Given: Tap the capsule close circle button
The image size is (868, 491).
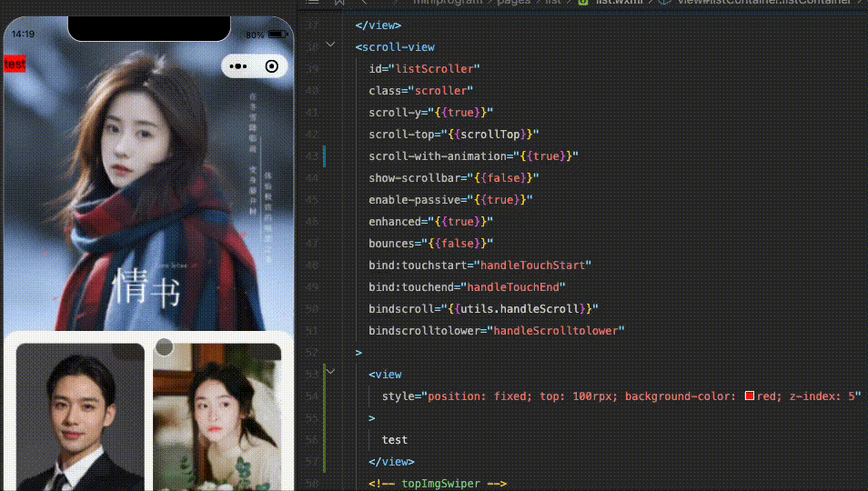Looking at the screenshot, I should (271, 66).
